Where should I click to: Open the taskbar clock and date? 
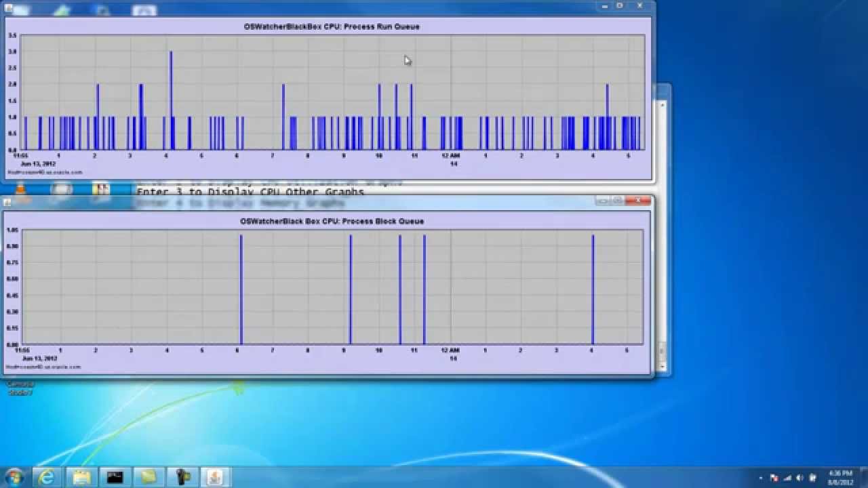tap(840, 478)
